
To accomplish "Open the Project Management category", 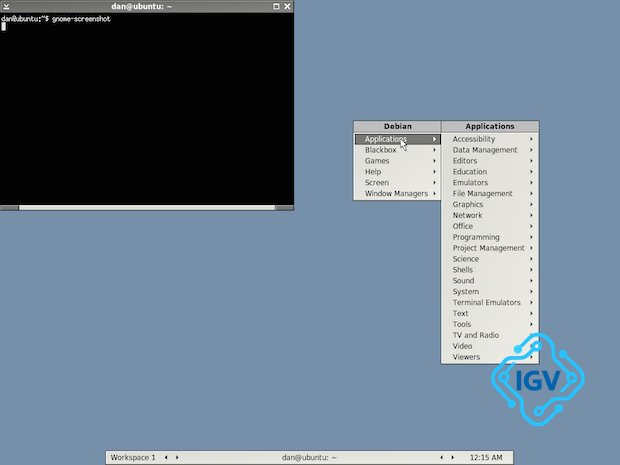I will coord(490,248).
